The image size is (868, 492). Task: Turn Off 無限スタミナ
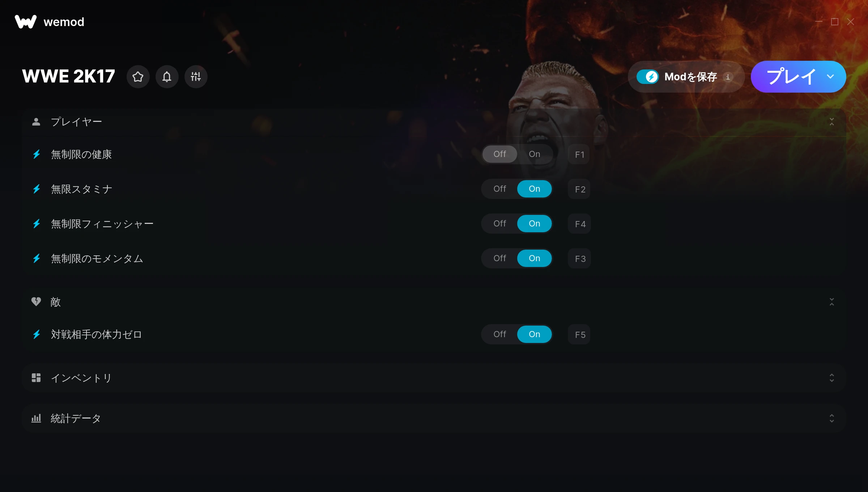coord(499,189)
